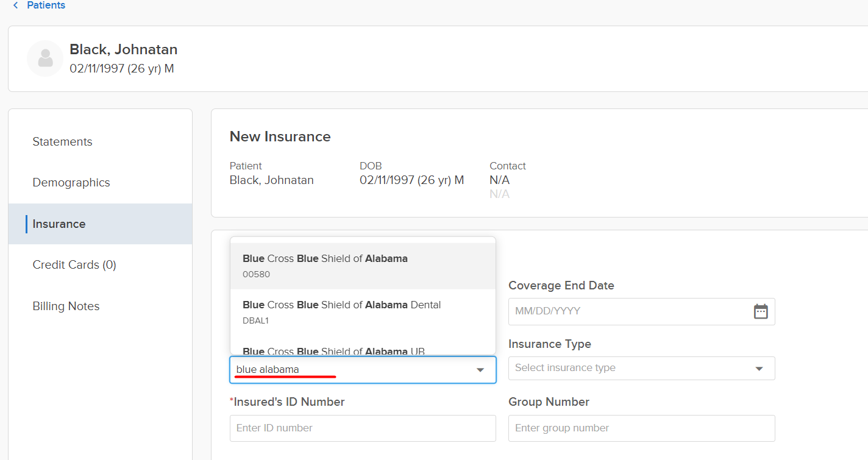This screenshot has height=460, width=868.
Task: Click the Group Number field
Action: click(641, 428)
